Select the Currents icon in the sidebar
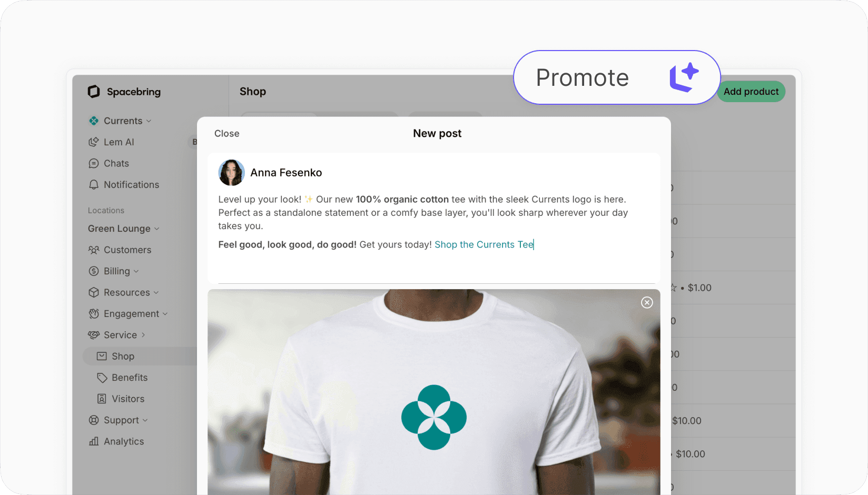This screenshot has width=868, height=495. click(x=94, y=121)
